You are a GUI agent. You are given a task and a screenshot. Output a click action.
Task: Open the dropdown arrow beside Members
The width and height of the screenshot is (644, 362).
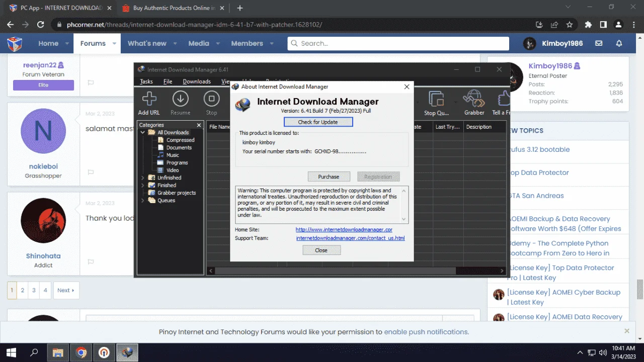tap(272, 44)
